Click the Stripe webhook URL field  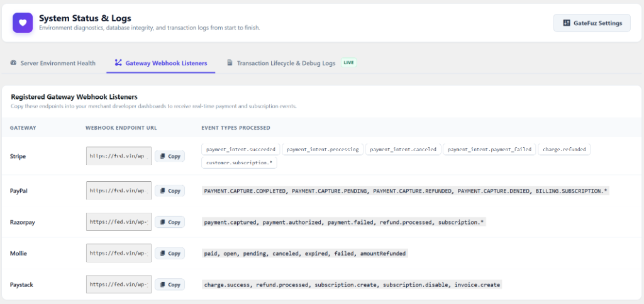coord(119,156)
